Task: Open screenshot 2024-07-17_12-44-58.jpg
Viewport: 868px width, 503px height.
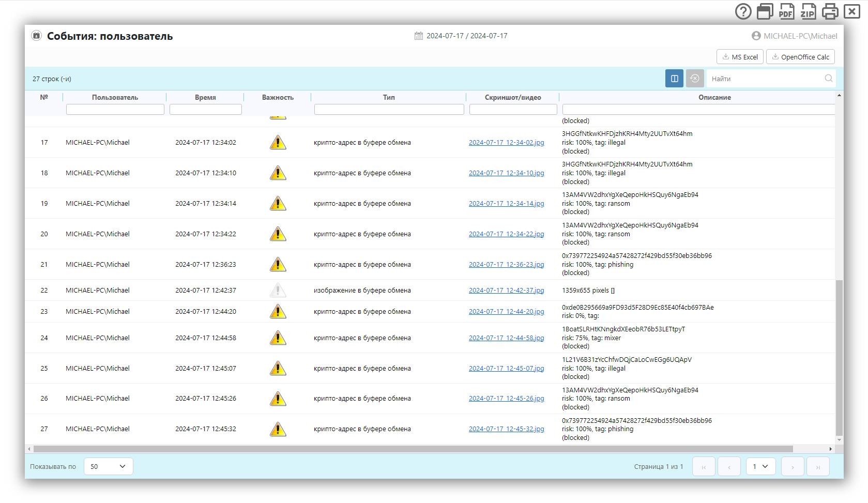Action: pos(507,338)
